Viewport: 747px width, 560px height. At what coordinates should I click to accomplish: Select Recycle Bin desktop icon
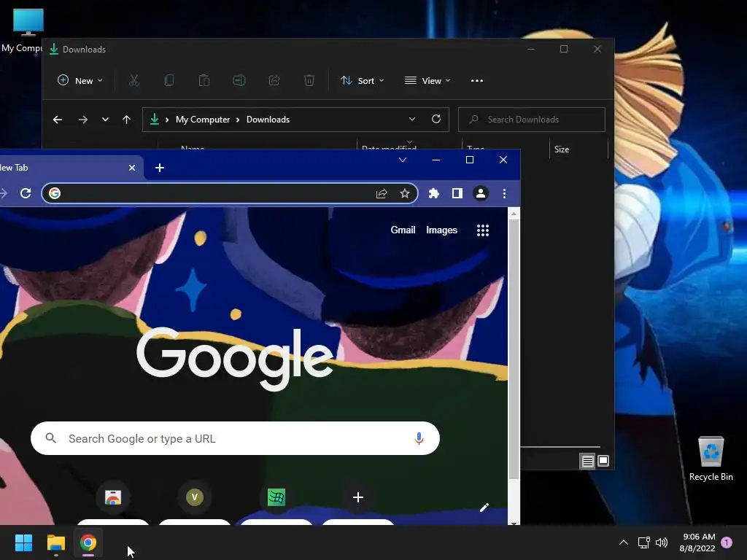click(x=711, y=459)
